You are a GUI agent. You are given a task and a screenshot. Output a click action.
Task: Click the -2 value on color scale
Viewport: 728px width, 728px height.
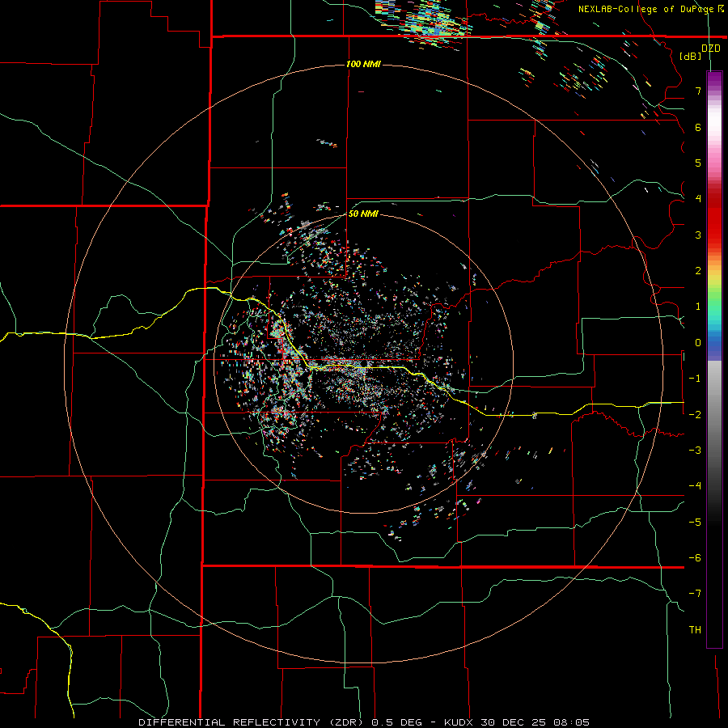695,415
